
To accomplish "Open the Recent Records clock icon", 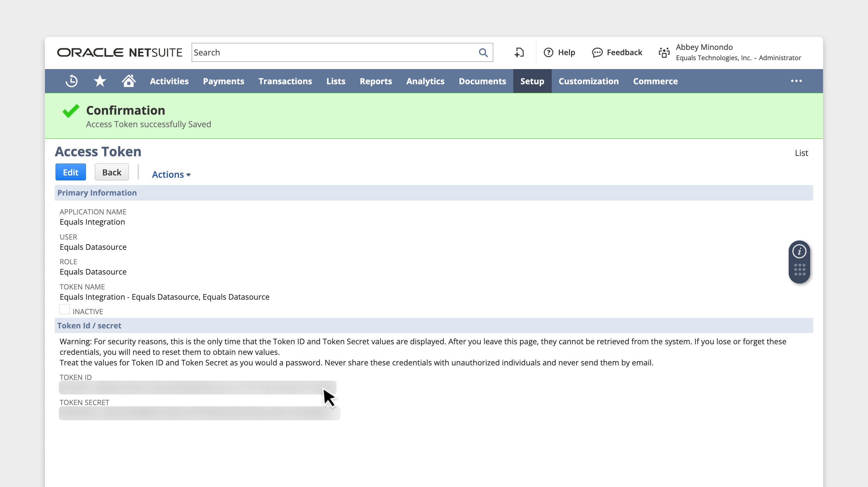I will coord(71,81).
